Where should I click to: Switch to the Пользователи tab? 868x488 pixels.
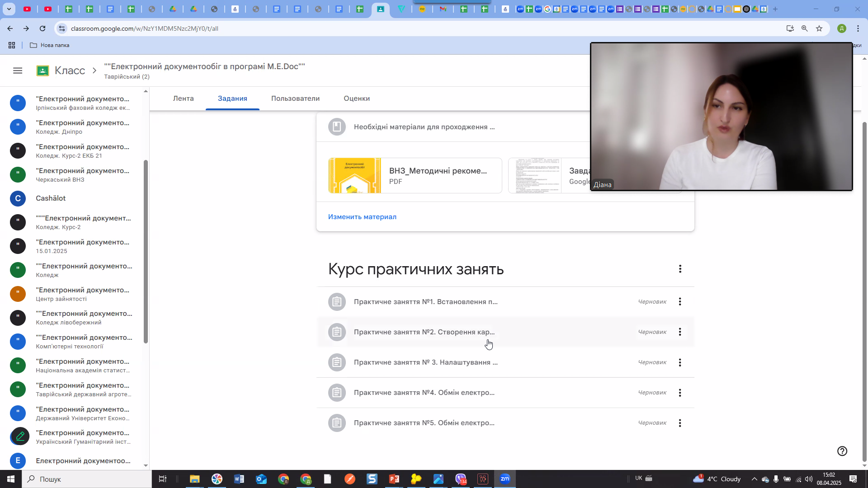pyautogui.click(x=295, y=98)
